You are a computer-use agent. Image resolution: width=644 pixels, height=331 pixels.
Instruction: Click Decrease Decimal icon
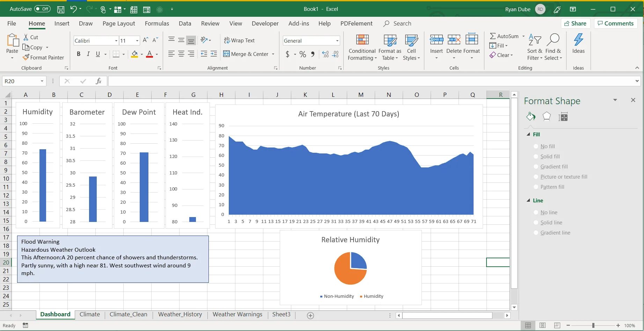point(335,54)
